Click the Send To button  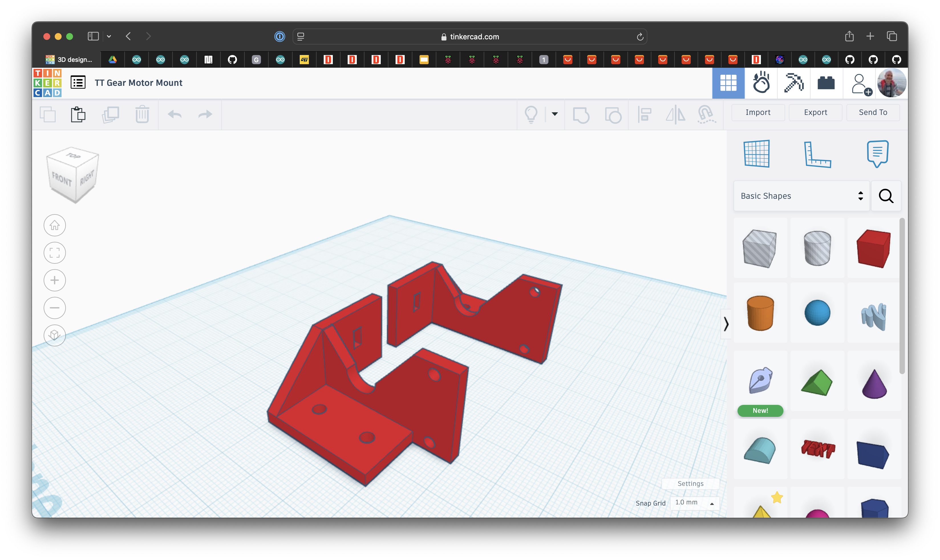pyautogui.click(x=873, y=112)
